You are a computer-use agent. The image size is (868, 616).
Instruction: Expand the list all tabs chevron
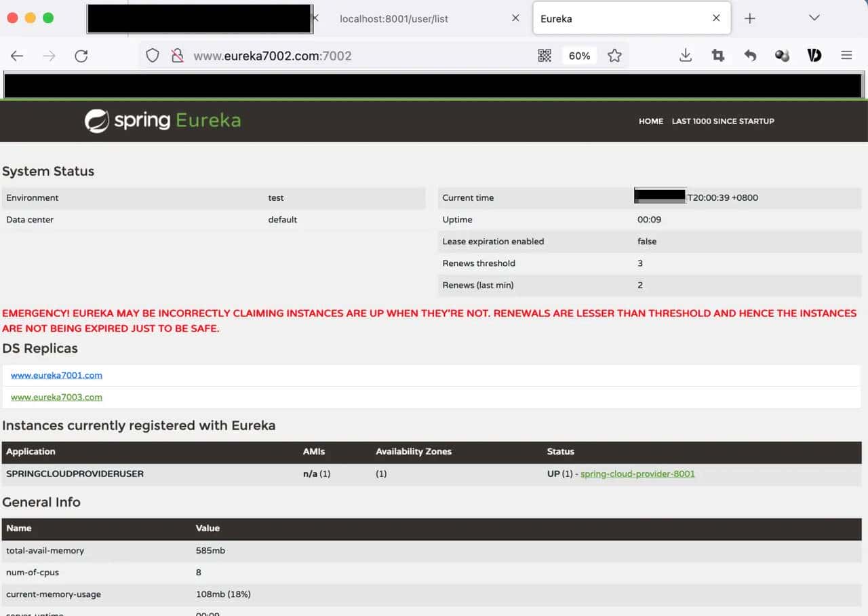[x=814, y=18]
